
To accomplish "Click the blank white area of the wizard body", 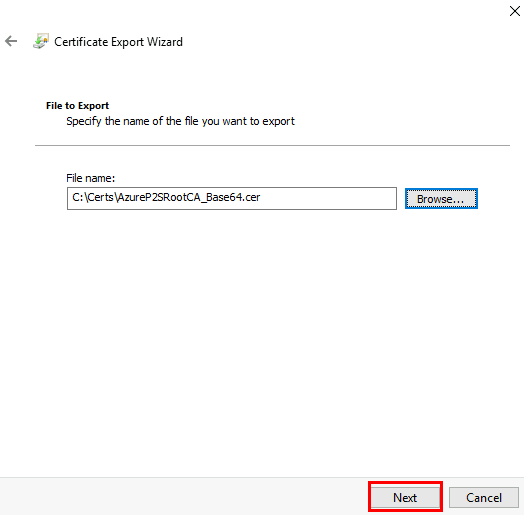I will click(x=262, y=334).
